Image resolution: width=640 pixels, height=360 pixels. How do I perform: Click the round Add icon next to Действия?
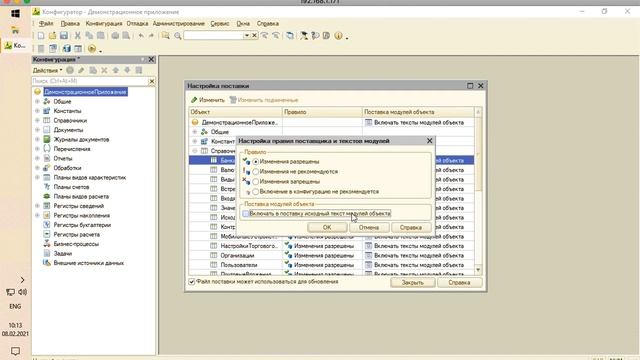point(70,70)
